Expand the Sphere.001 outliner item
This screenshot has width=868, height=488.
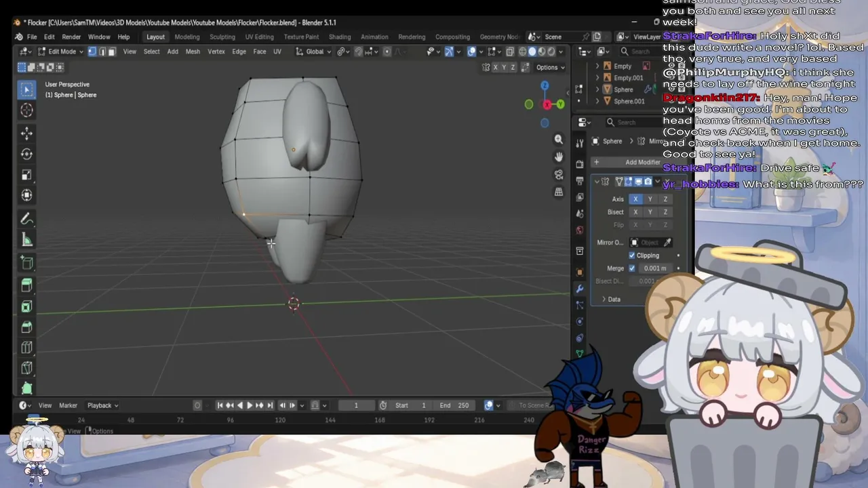tap(597, 101)
